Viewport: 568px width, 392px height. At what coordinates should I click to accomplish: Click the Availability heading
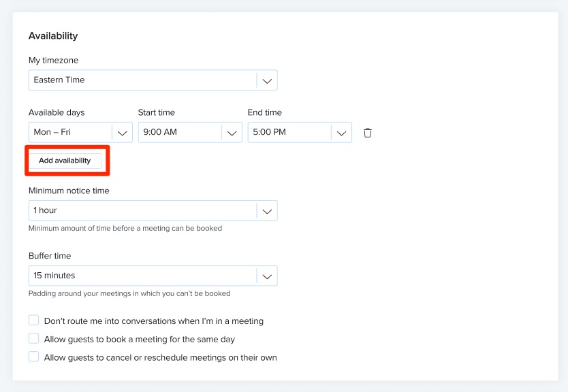(53, 36)
